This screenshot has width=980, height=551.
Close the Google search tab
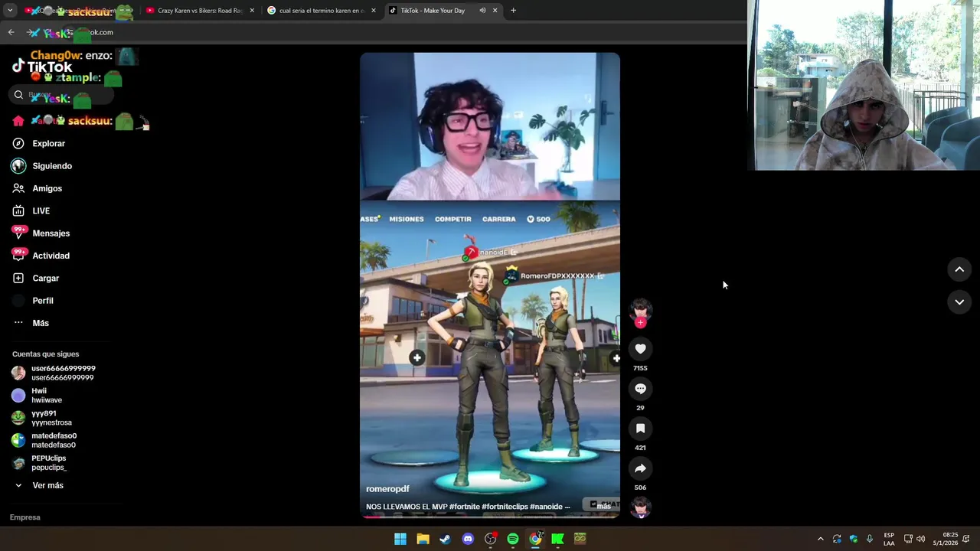[374, 11]
